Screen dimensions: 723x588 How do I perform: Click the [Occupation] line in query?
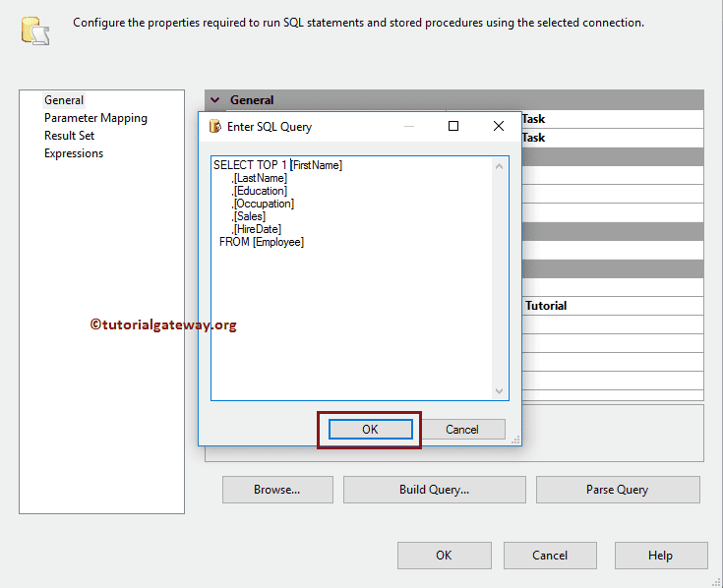tap(264, 204)
